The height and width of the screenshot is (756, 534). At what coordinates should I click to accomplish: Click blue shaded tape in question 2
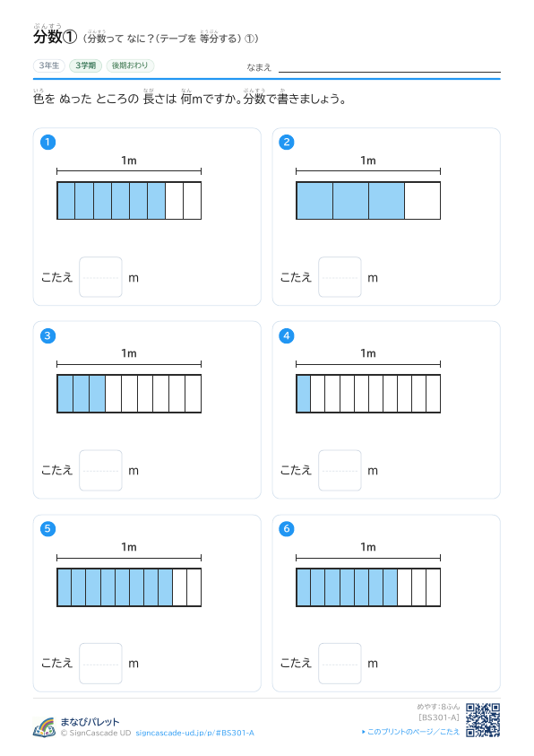[x=350, y=201]
